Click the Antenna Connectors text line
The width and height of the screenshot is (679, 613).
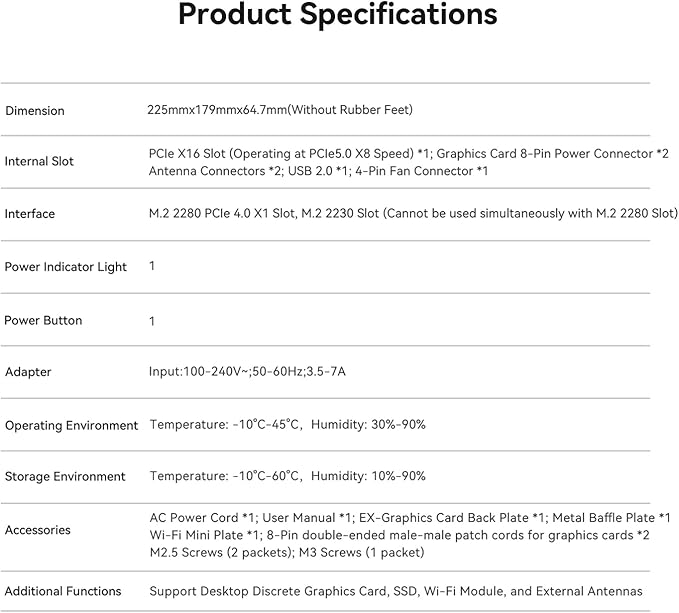[x=318, y=171]
